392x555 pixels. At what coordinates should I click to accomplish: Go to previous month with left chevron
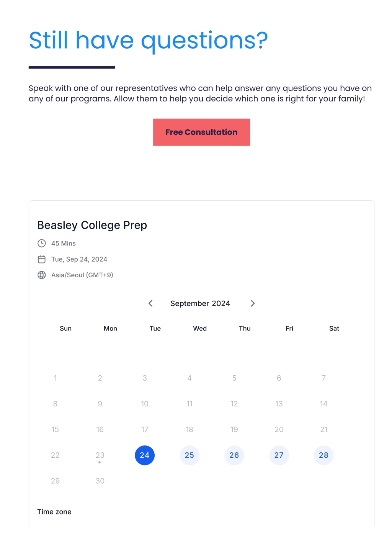click(150, 303)
